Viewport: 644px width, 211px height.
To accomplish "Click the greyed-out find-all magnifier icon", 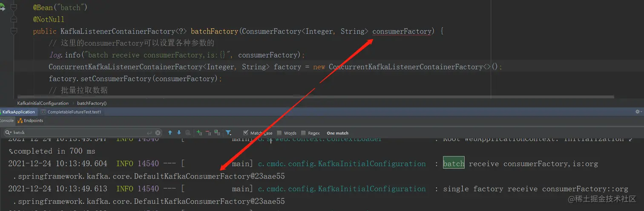I will tap(188, 133).
